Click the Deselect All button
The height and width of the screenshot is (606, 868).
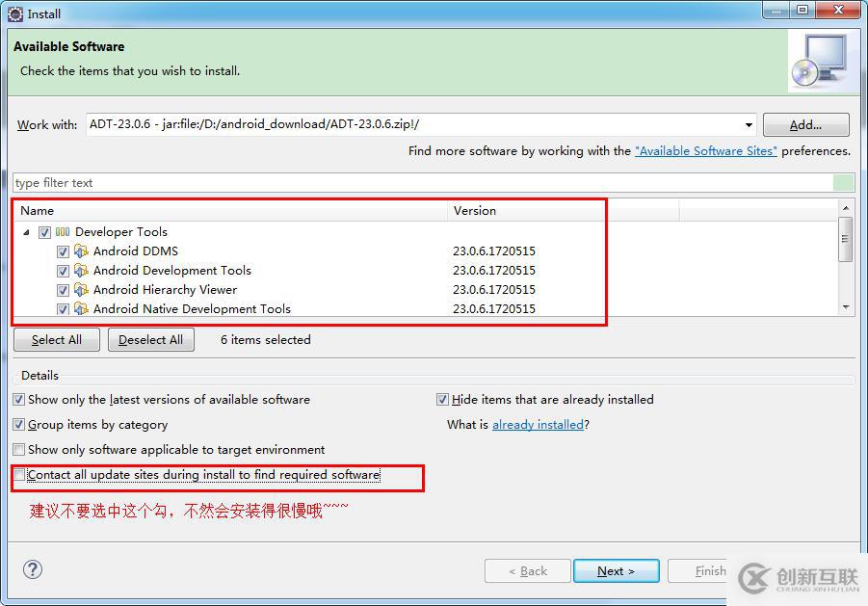[x=150, y=340]
